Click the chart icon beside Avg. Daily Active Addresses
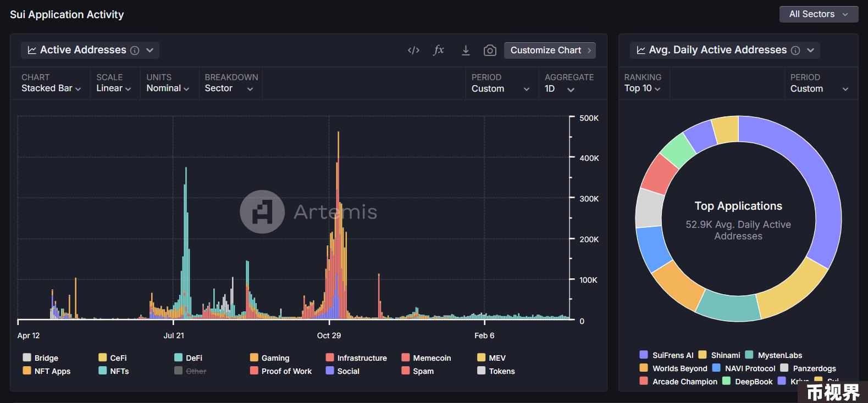This screenshot has width=868, height=403. click(641, 50)
